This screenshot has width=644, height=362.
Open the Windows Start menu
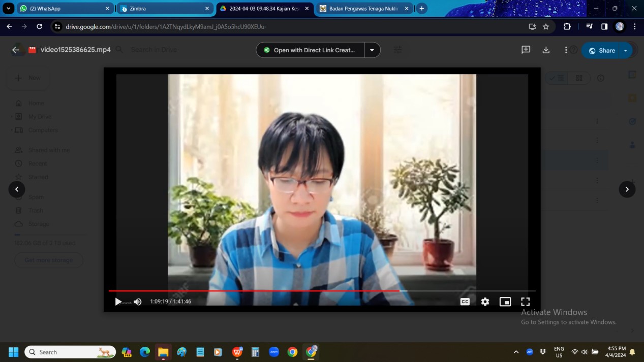coord(14,352)
